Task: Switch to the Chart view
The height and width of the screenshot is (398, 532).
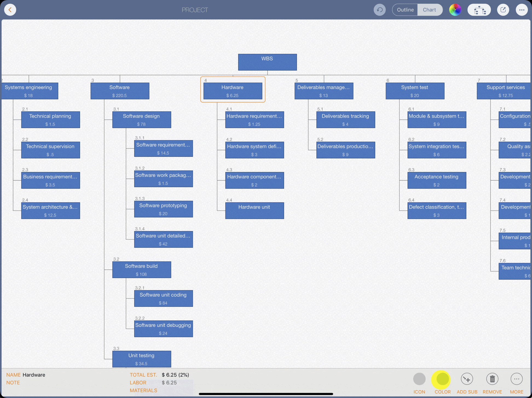Action: point(429,10)
